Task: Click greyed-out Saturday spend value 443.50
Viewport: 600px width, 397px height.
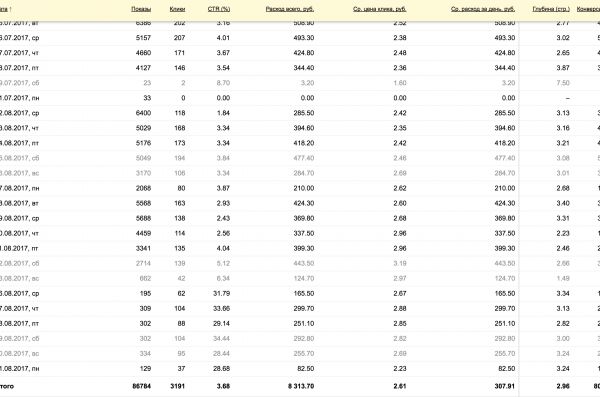Action: pyautogui.click(x=304, y=263)
